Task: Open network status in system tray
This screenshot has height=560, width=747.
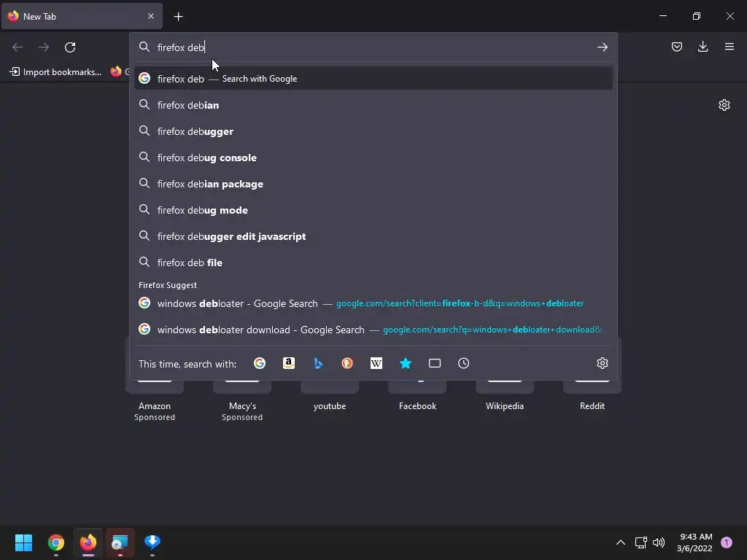Action: click(640, 542)
